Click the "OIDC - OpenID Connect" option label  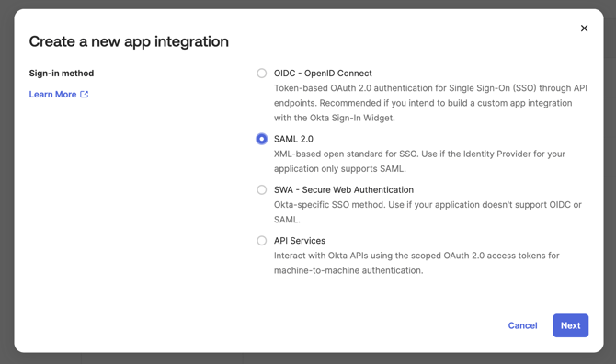[x=323, y=74]
